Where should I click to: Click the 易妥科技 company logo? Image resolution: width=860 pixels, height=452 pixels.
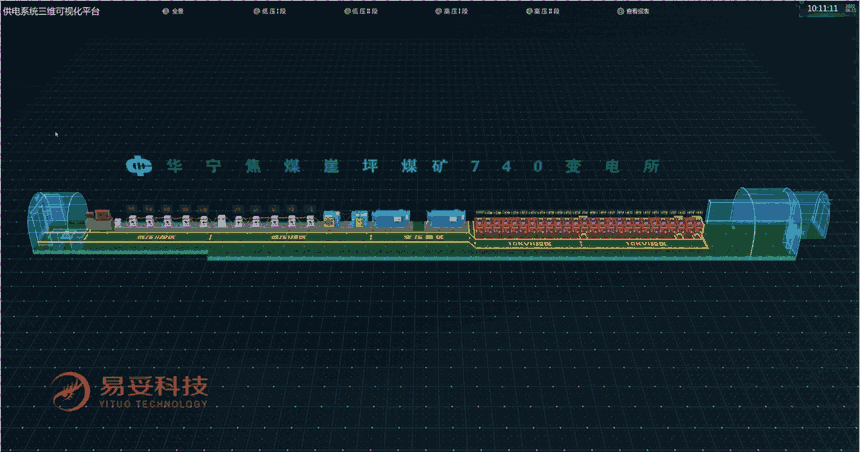point(130,389)
